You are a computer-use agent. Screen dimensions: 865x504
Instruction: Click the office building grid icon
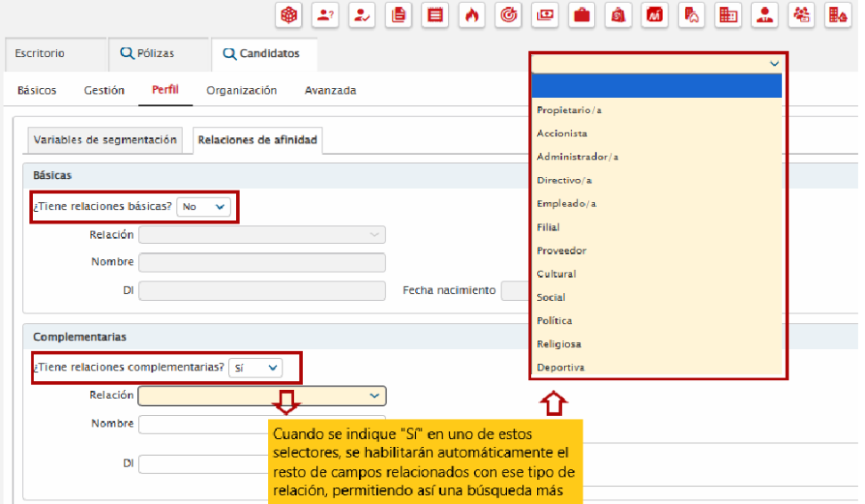[x=728, y=15]
